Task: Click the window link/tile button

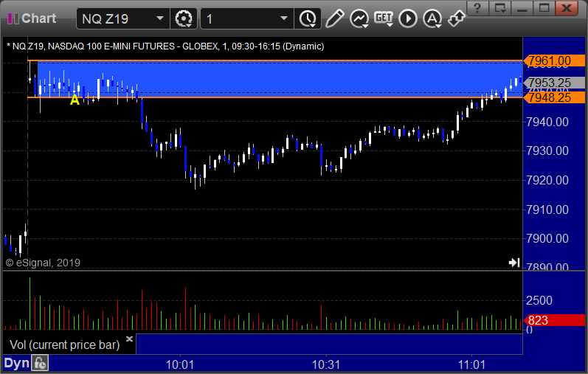Action: [500, 7]
